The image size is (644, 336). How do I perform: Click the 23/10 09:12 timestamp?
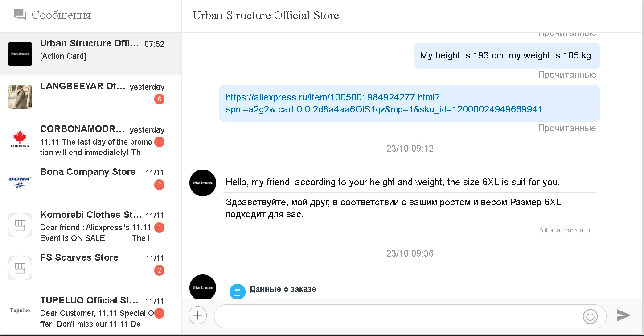coord(410,149)
